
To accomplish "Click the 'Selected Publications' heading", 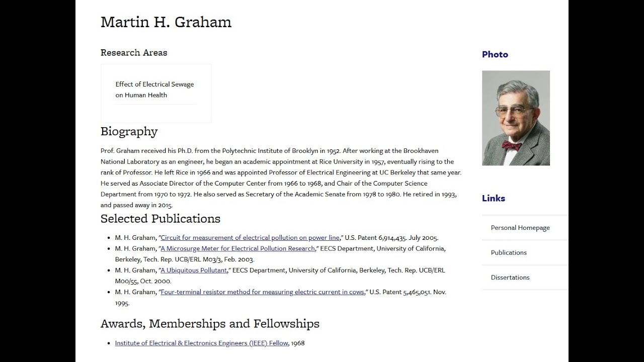I will (160, 219).
